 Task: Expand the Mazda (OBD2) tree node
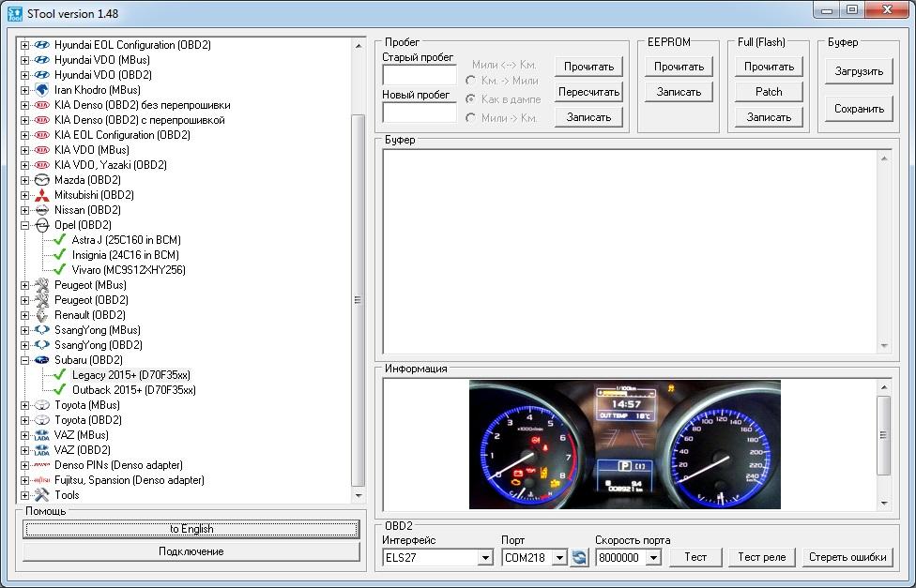[24, 180]
